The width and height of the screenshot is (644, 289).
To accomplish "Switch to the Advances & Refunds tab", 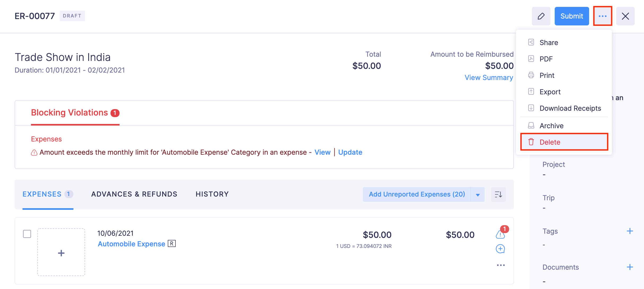I will click(x=134, y=194).
